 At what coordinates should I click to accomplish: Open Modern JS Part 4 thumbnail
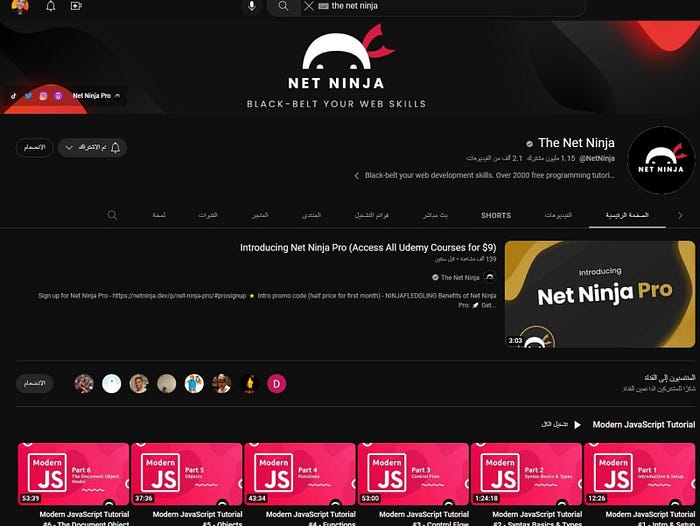pos(300,474)
